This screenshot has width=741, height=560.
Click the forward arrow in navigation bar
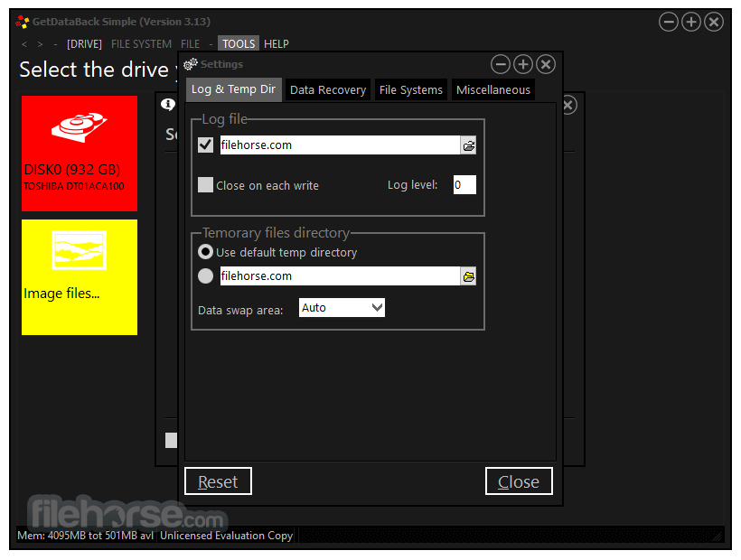(40, 44)
